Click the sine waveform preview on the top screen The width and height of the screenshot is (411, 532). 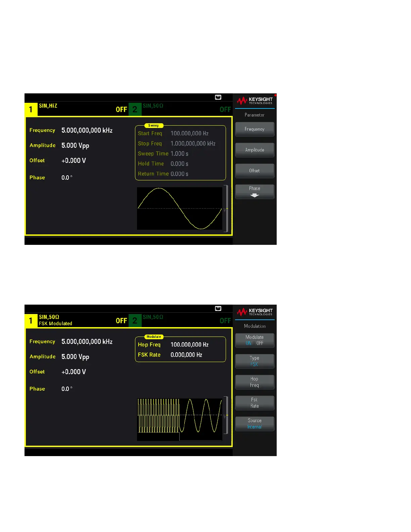[x=180, y=208]
